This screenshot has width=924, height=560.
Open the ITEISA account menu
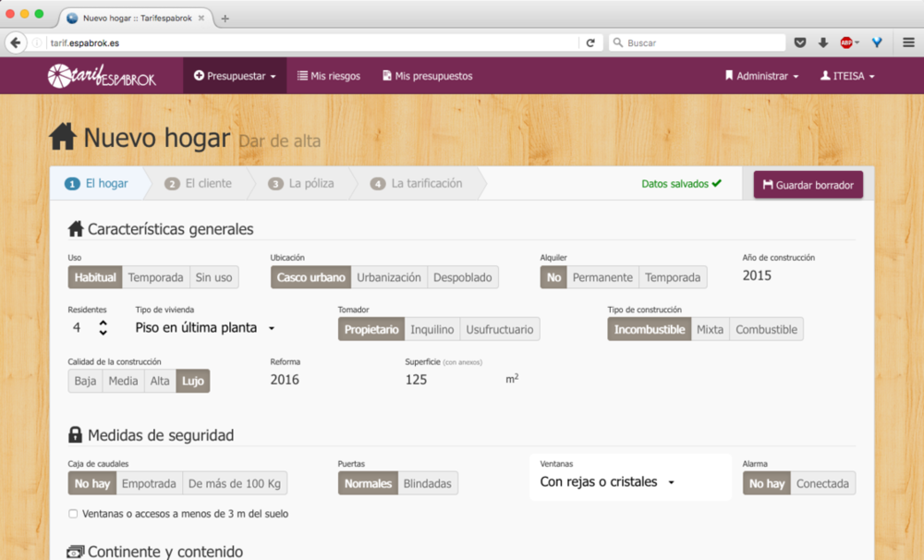846,75
